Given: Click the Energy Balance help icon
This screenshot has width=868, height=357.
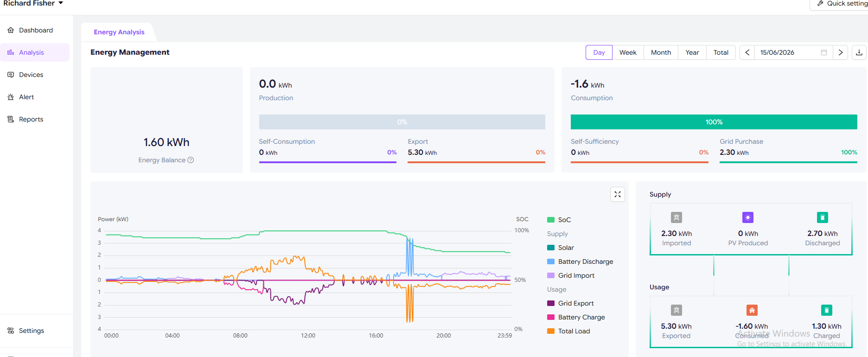Looking at the screenshot, I should 191,160.
